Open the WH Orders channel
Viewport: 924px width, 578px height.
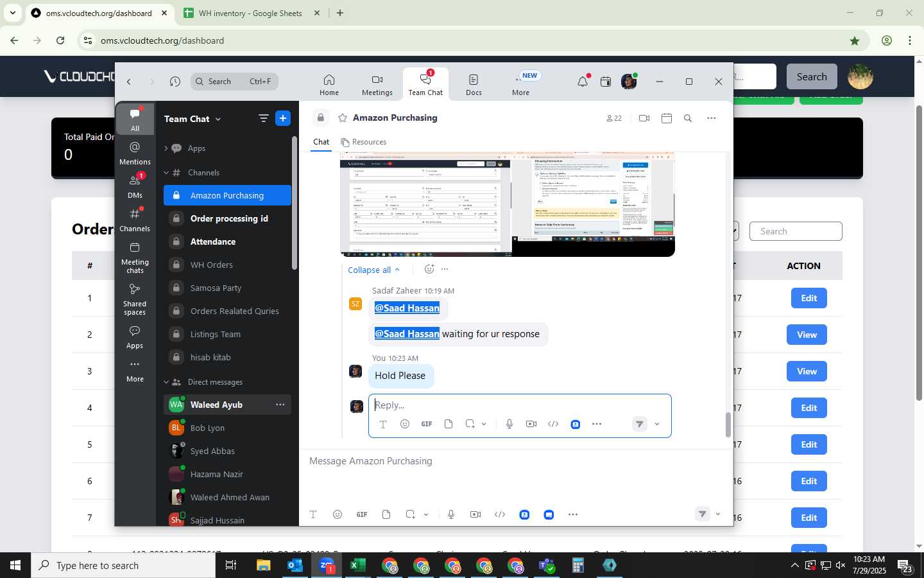pos(227,265)
